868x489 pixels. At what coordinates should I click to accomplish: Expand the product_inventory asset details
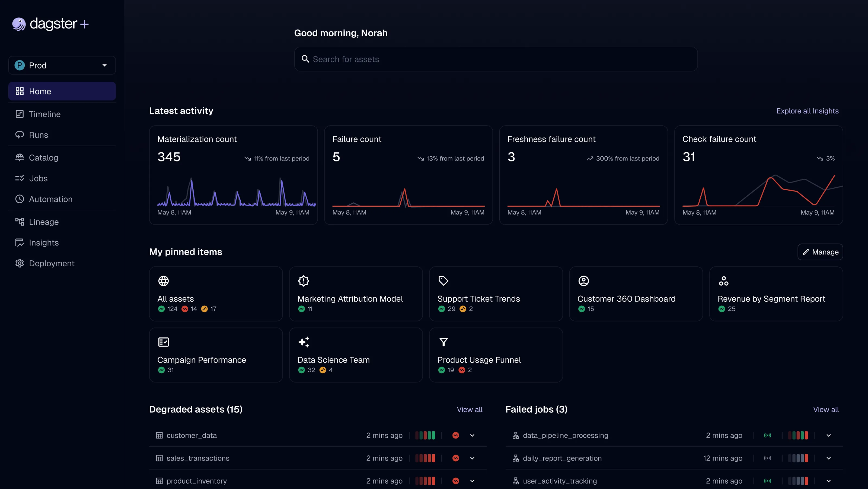tap(472, 481)
